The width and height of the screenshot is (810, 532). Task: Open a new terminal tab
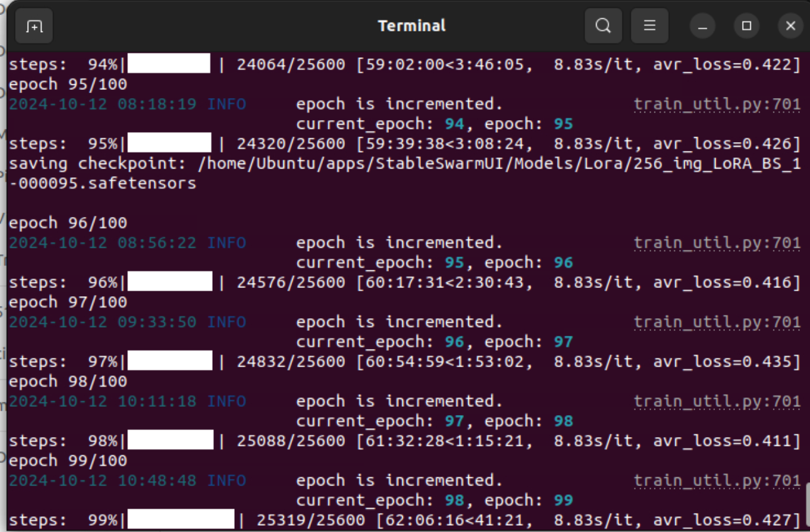[34, 26]
